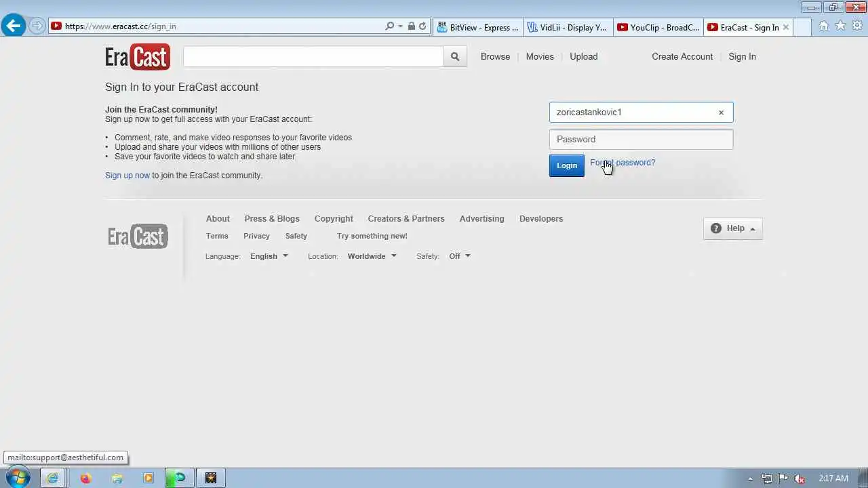The height and width of the screenshot is (488, 868).
Task: Expand the Safety Off dropdown
Action: pyautogui.click(x=460, y=256)
